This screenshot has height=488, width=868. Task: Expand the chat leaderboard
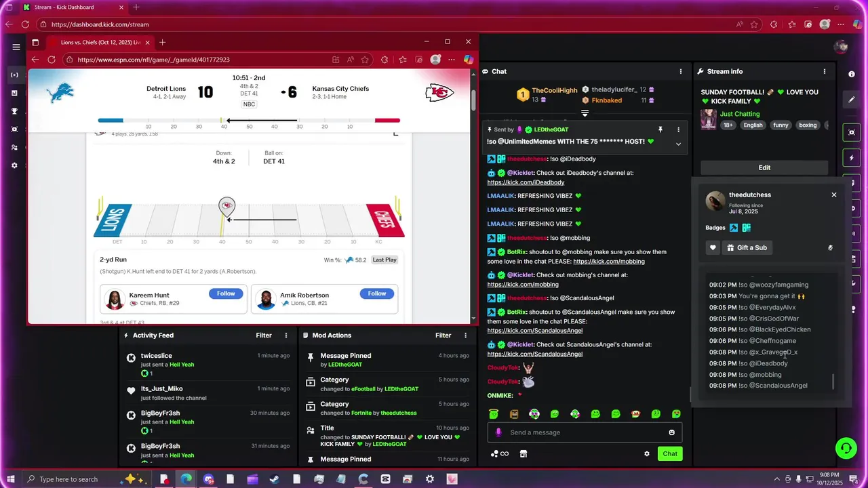[585, 113]
